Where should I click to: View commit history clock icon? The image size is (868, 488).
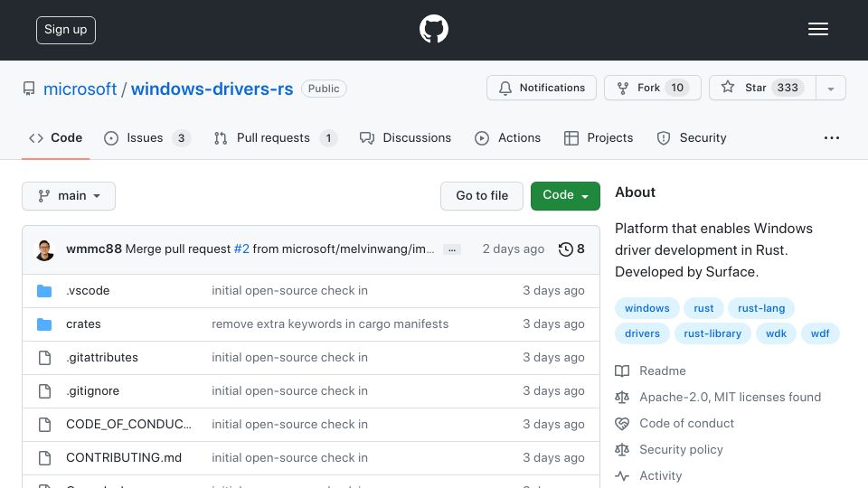pyautogui.click(x=565, y=249)
